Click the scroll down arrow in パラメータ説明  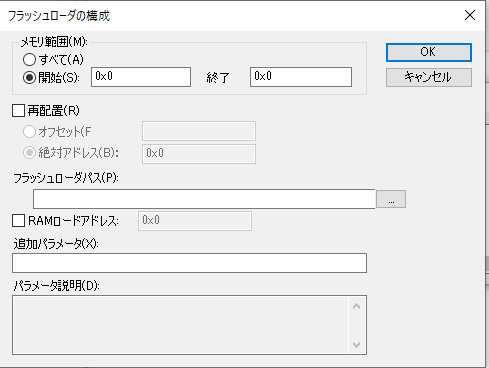pos(356,344)
